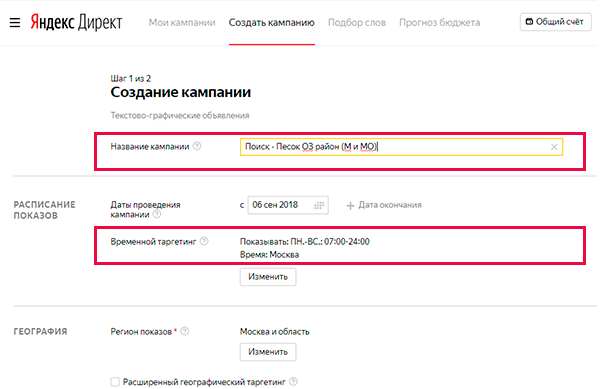The image size is (600, 389).
Task: Click the Время: Москва text
Action: pos(269,255)
